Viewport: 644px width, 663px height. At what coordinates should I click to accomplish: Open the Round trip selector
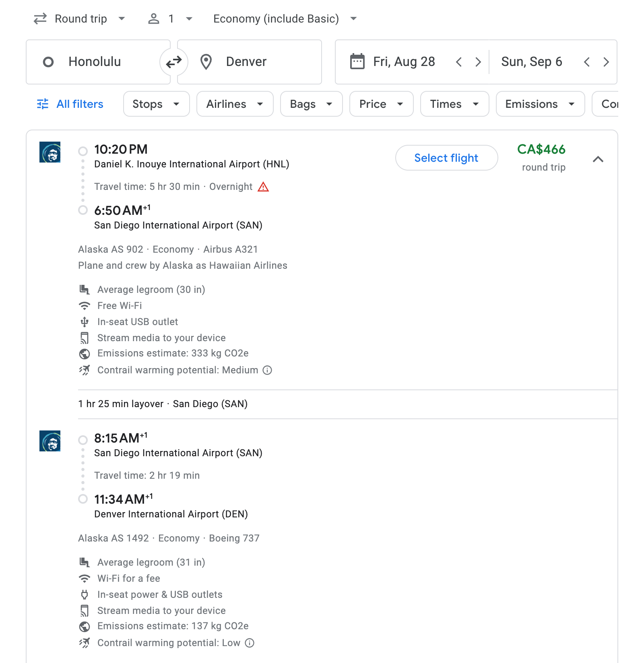[80, 19]
